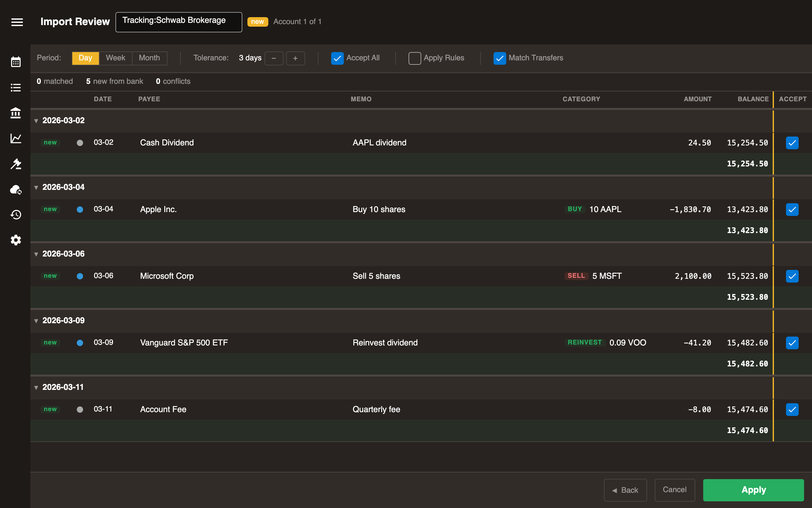The image size is (812, 508).
Task: Sort by the PAYEE column header
Action: (x=149, y=99)
